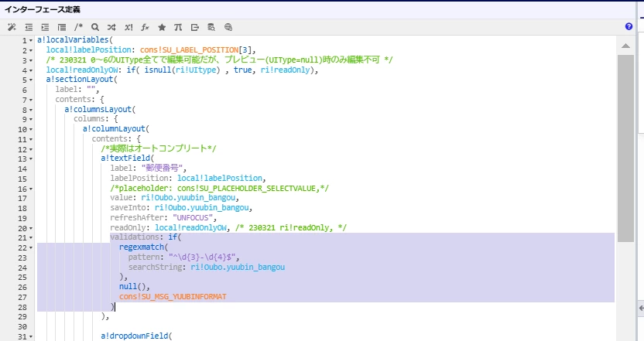Click on local!readOnlyOW at line 4
644x341 pixels.
click(x=82, y=70)
